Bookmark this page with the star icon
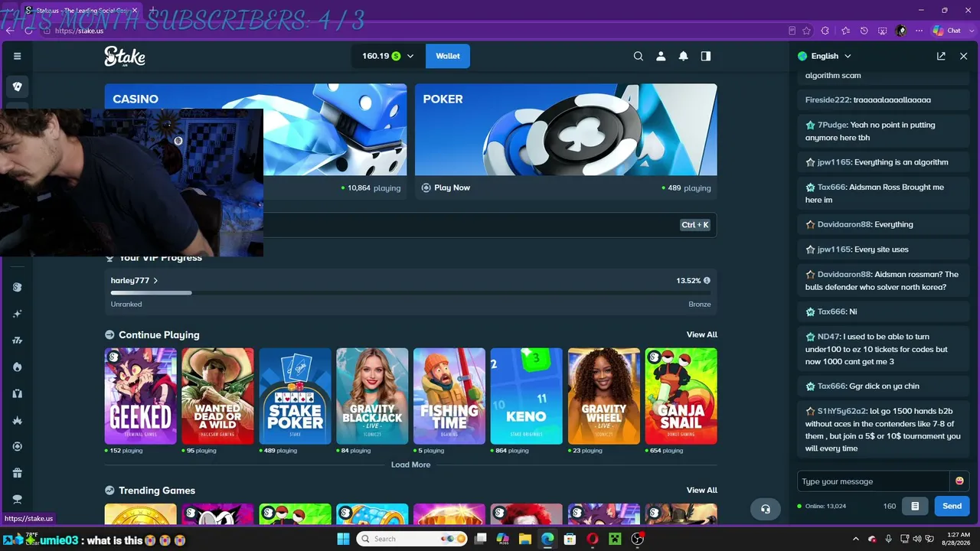Screen dimensions: 980x551 [x=807, y=31]
